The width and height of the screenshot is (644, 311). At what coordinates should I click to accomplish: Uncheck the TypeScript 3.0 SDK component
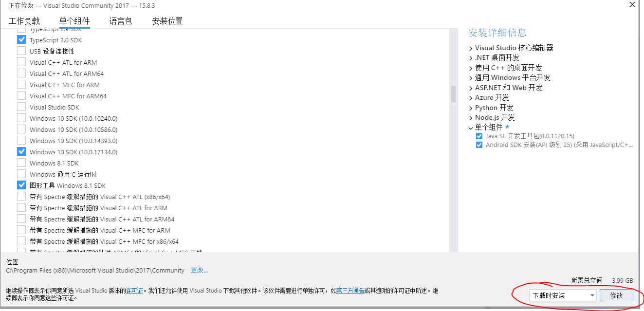(21, 39)
